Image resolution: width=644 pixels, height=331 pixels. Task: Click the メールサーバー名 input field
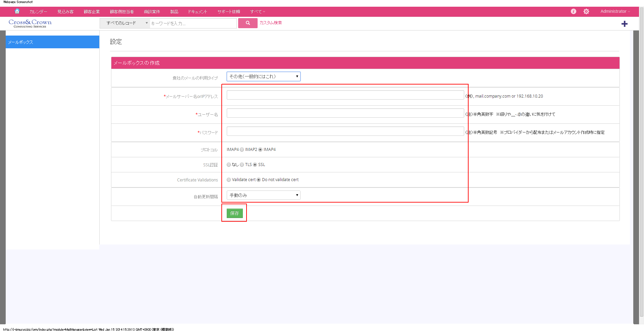click(345, 95)
